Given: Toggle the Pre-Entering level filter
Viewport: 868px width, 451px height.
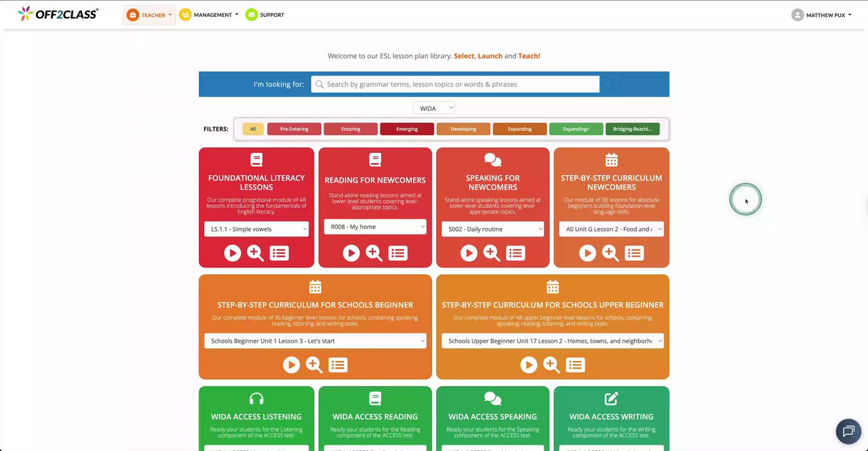Looking at the screenshot, I should point(294,129).
